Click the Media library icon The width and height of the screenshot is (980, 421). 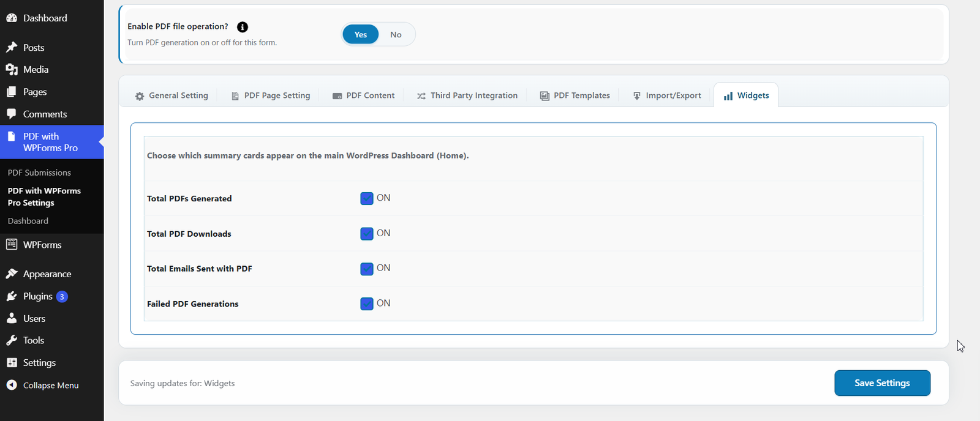click(x=12, y=70)
